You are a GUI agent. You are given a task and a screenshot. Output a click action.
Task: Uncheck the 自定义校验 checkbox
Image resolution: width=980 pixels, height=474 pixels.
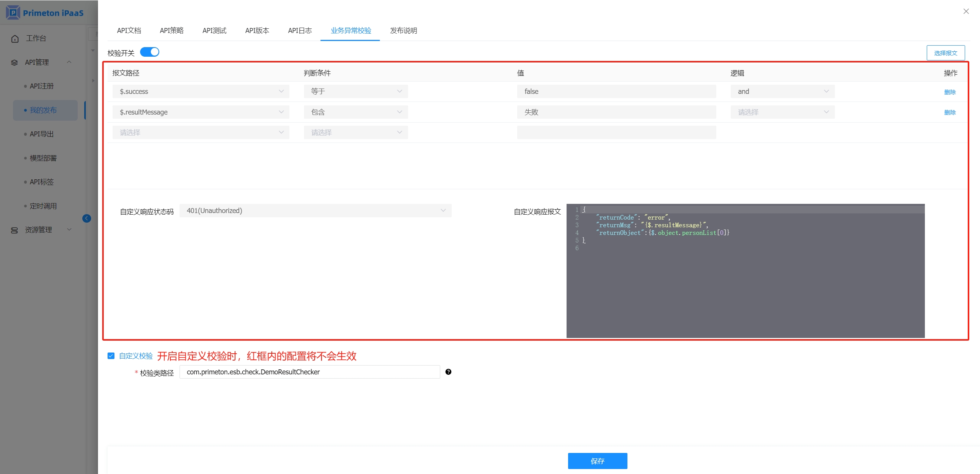tap(111, 356)
